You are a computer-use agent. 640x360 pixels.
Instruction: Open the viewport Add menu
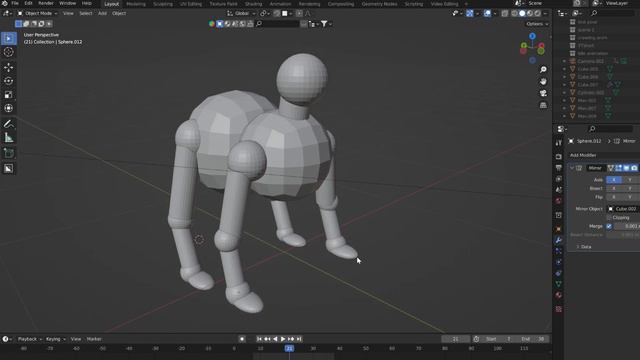click(102, 13)
